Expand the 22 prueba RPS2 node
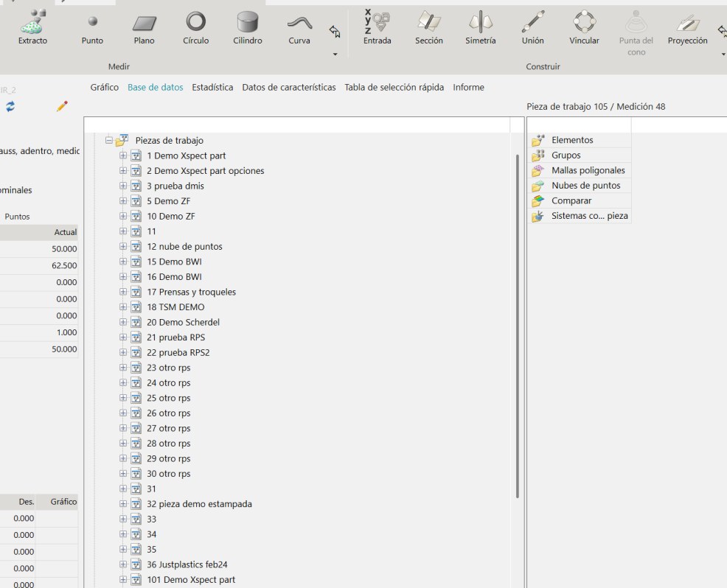The height and width of the screenshot is (588, 727). 123,353
